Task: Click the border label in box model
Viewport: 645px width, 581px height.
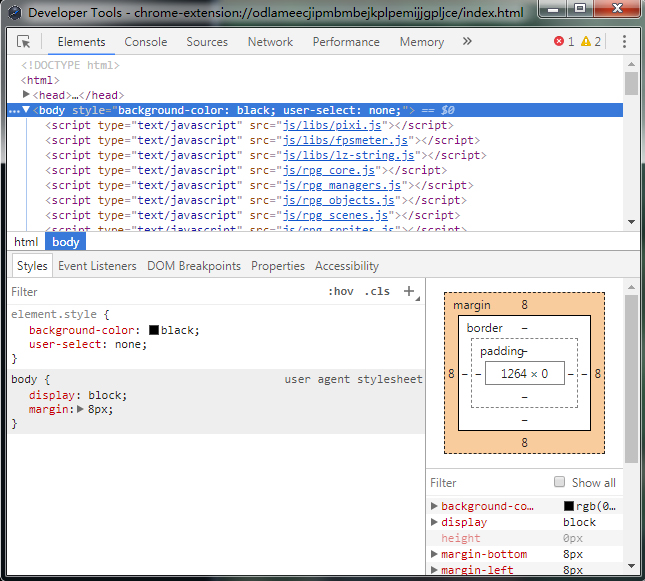Action: 485,328
